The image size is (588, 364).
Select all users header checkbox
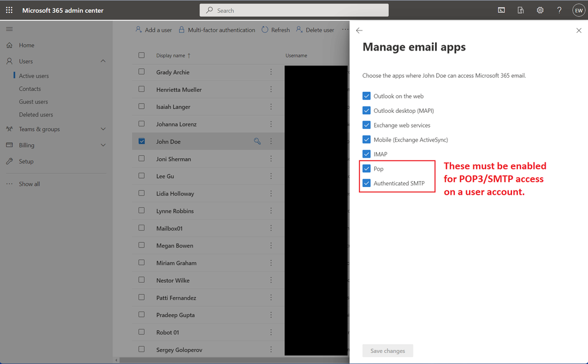(141, 55)
